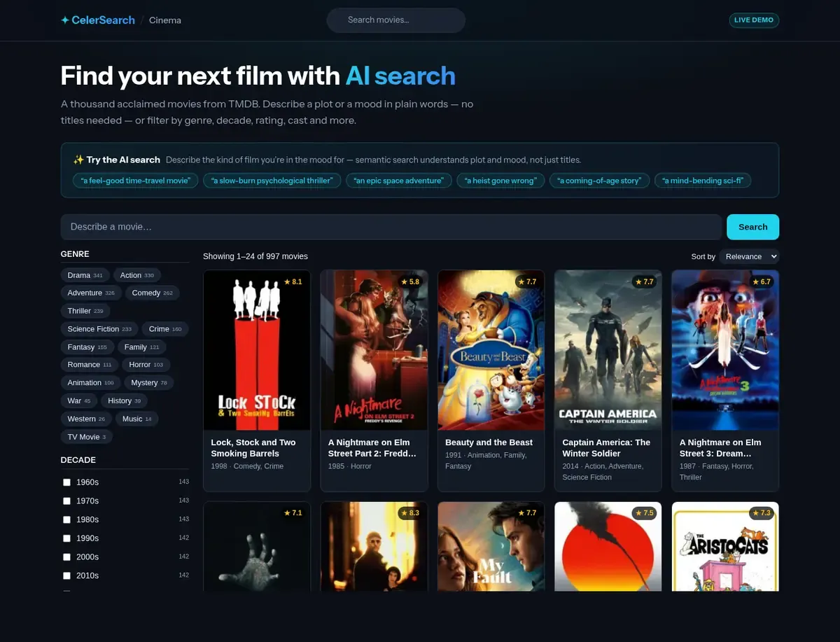
Task: Open Lock, Stock and Two Smoking Barrels poster
Action: 257,350
